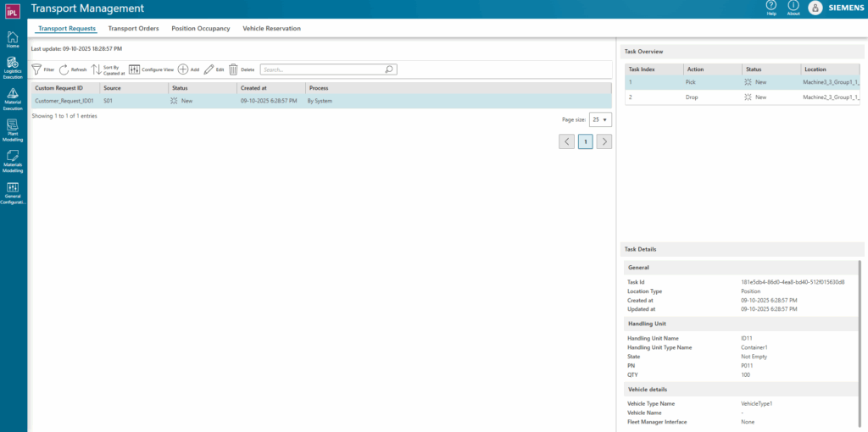This screenshot has height=432, width=868.
Task: Open General Configuration in the sidebar
Action: pyautogui.click(x=13, y=193)
